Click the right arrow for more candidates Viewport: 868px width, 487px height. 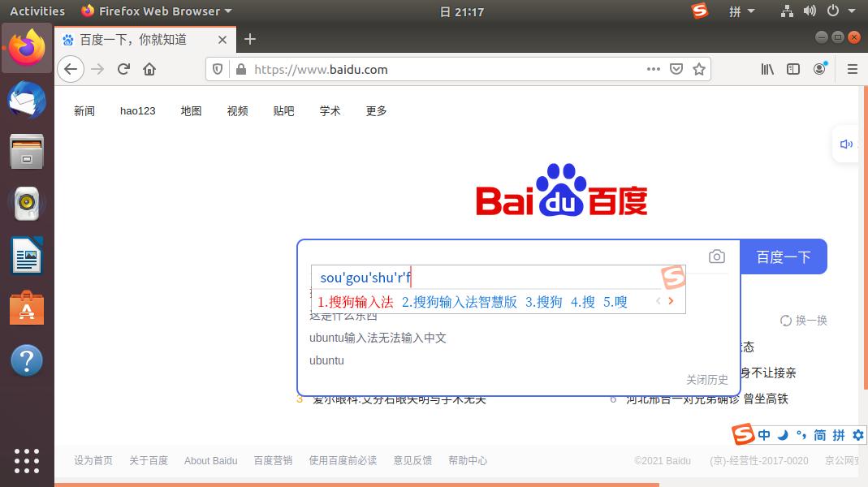pos(671,300)
